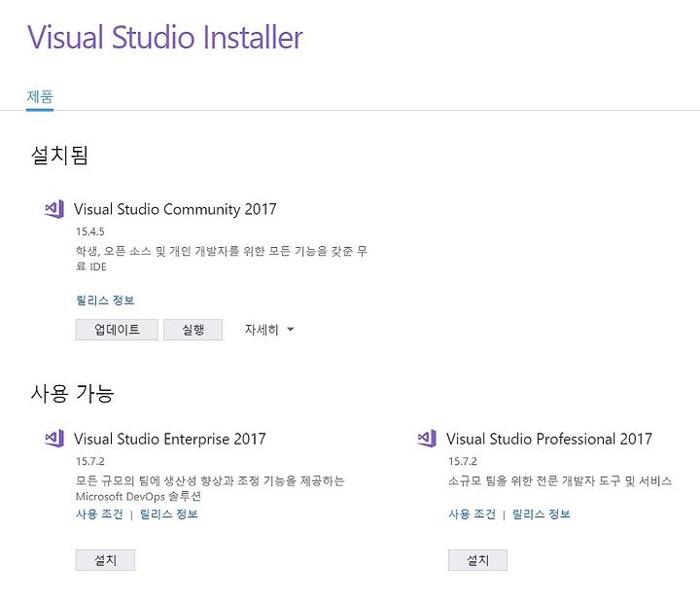Click the Microsoft DevOps 솔루션 description text
This screenshot has height=602, width=700.
pos(210,488)
